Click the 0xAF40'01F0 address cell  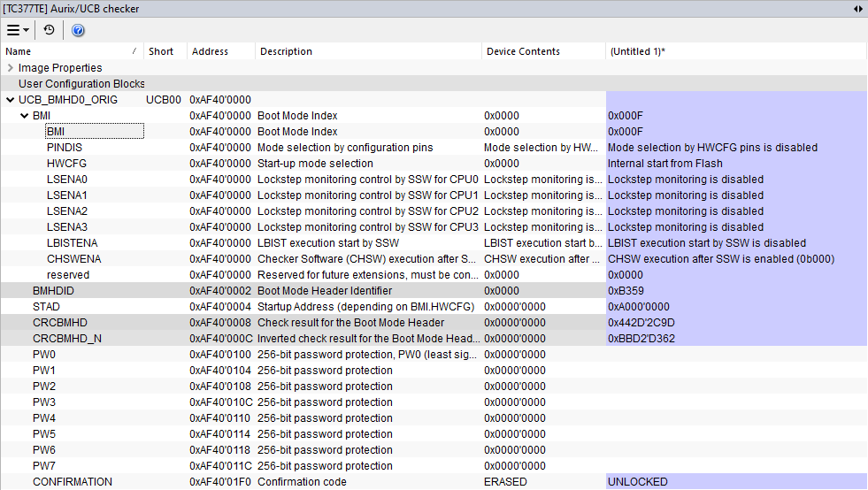click(221, 482)
